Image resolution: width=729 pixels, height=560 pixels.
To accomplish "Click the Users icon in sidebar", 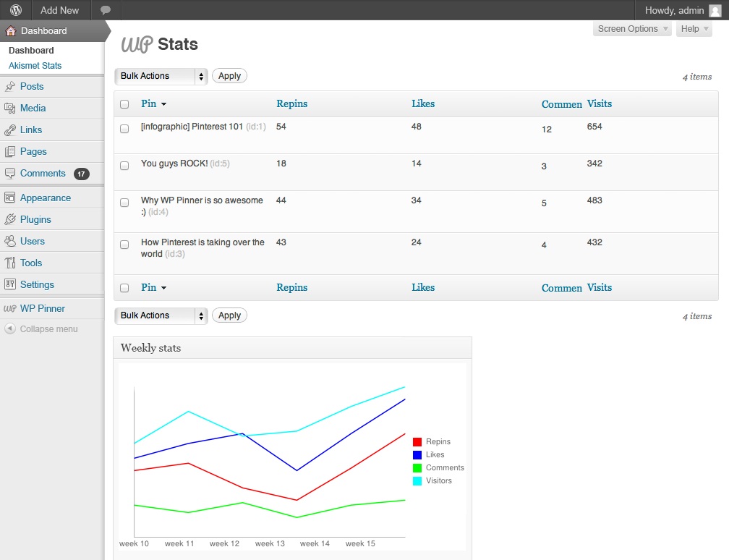I will (10, 241).
